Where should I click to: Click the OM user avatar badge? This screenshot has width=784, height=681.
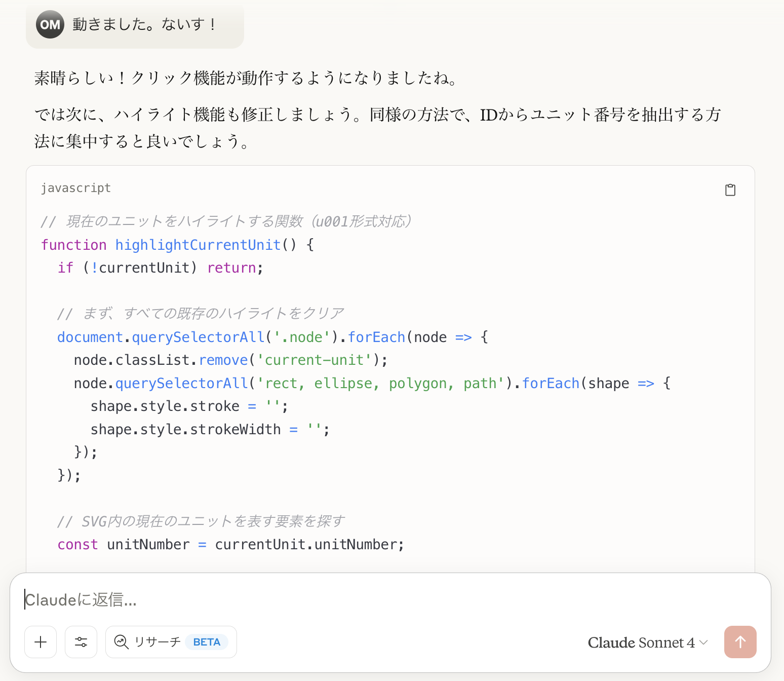[50, 24]
